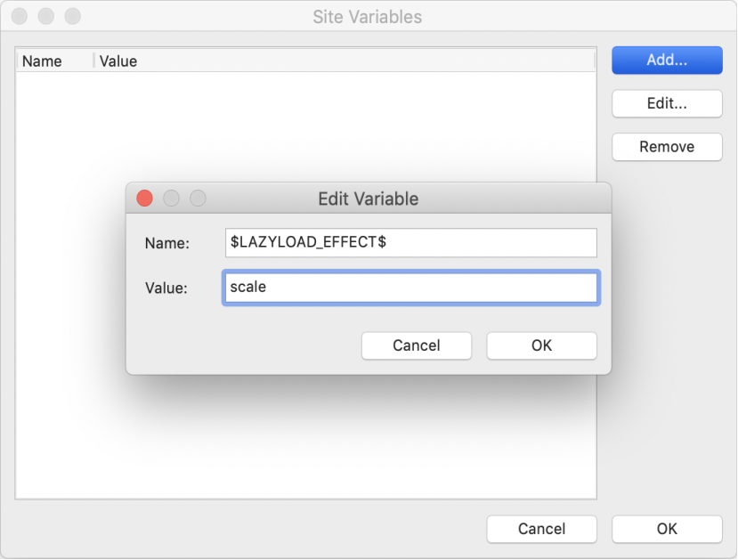Screen dimensions: 738x560
Task: Click the Remove button in Site Variables
Action: pyautogui.click(x=667, y=147)
